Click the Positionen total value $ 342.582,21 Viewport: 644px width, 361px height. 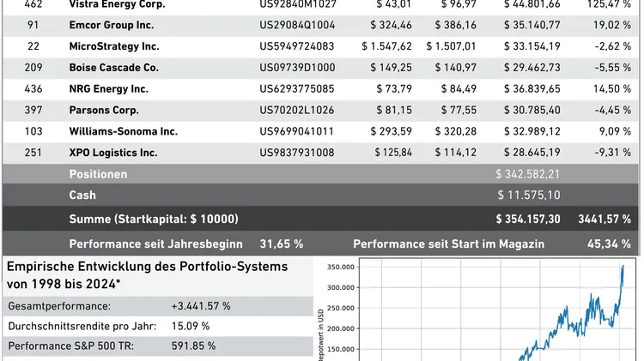click(527, 174)
